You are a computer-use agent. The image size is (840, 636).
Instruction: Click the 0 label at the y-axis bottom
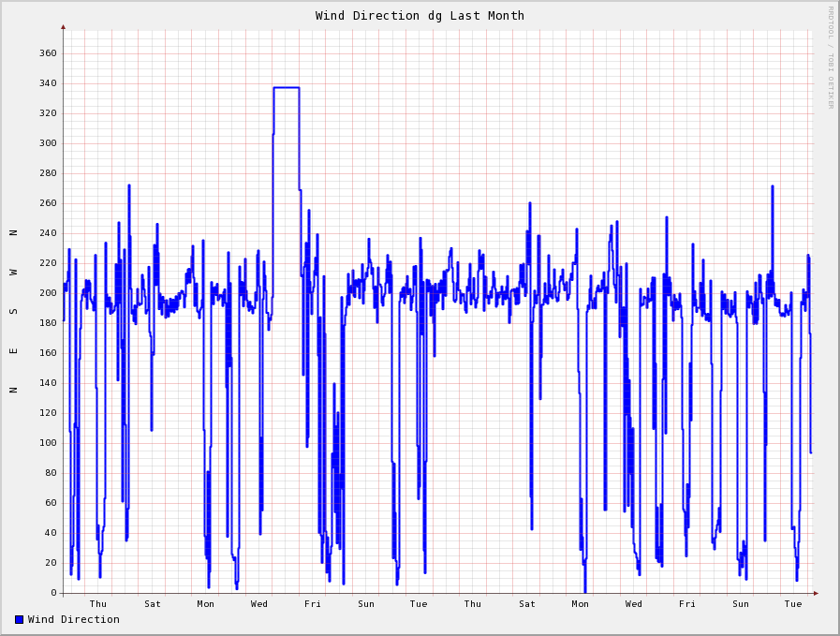point(53,593)
